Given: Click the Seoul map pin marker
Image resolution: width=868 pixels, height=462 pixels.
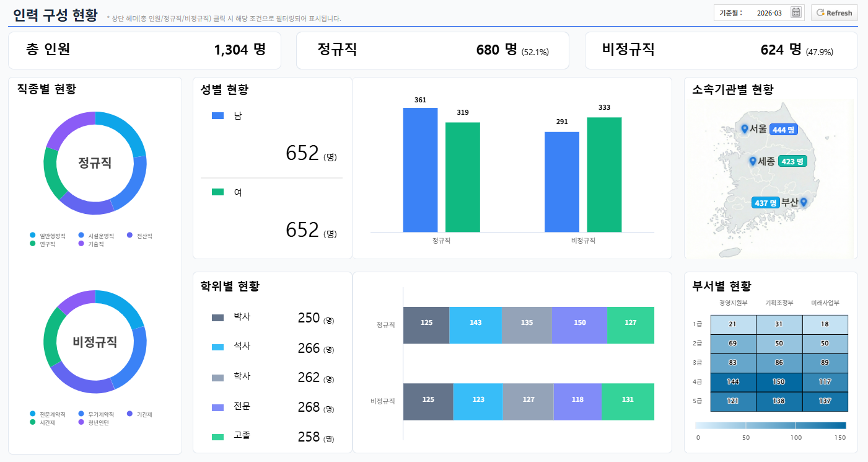Looking at the screenshot, I should point(745,129).
